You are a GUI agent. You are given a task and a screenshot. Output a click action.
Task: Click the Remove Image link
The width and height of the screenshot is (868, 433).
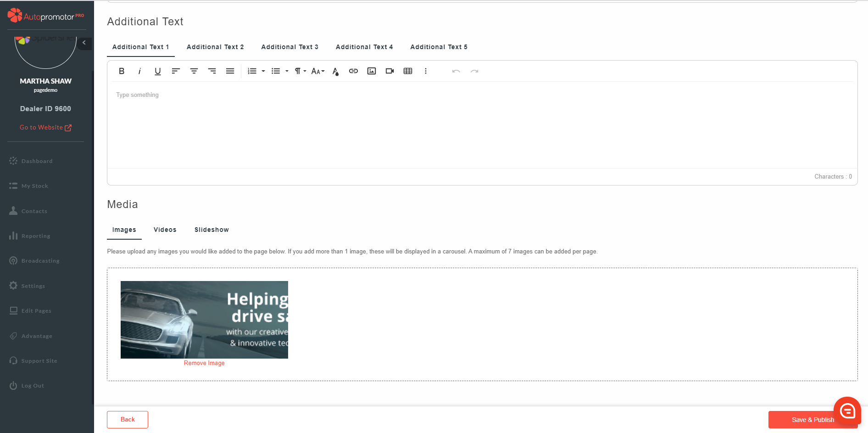204,363
